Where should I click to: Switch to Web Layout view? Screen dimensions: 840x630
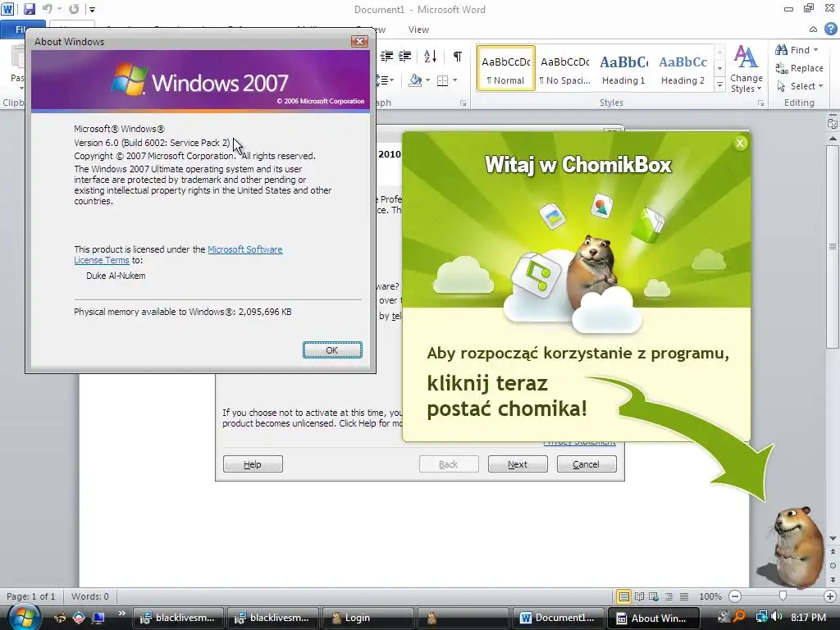coord(654,596)
